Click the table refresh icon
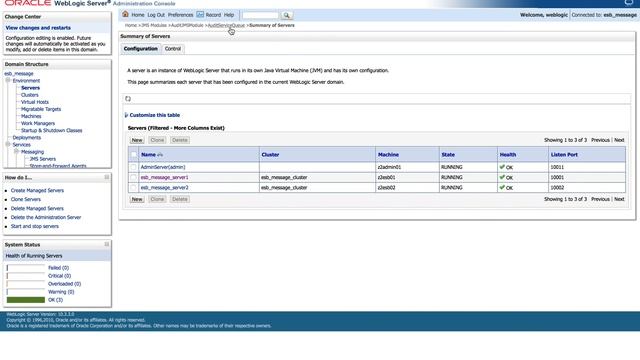Screen dimensions: 640x360 [128, 99]
